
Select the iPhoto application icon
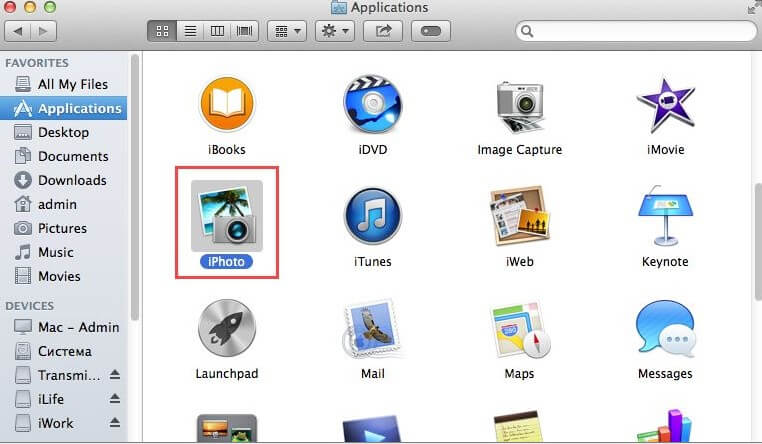227,216
